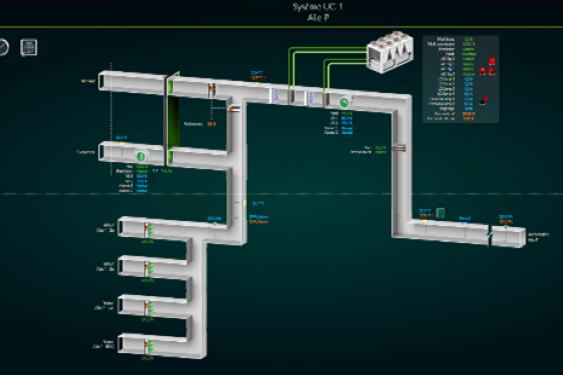Screen dimensions: 563x375
Task: Click the top red alarm light in status panel
Action: 492,61
